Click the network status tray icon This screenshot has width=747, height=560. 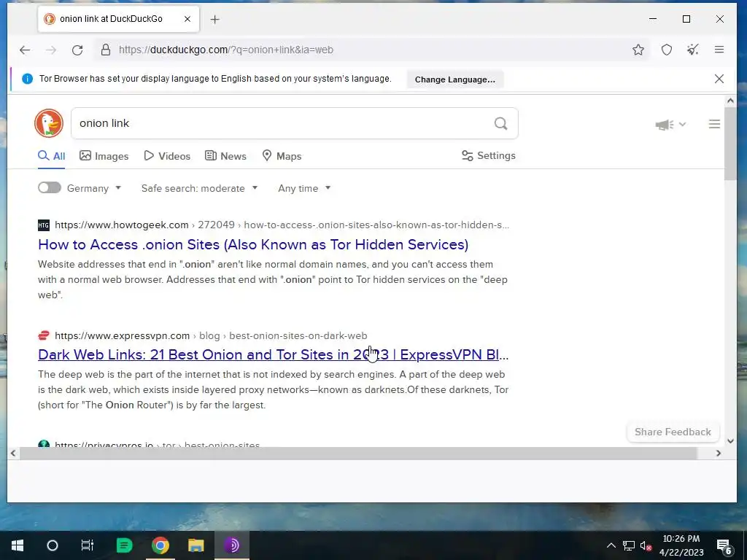point(629,545)
